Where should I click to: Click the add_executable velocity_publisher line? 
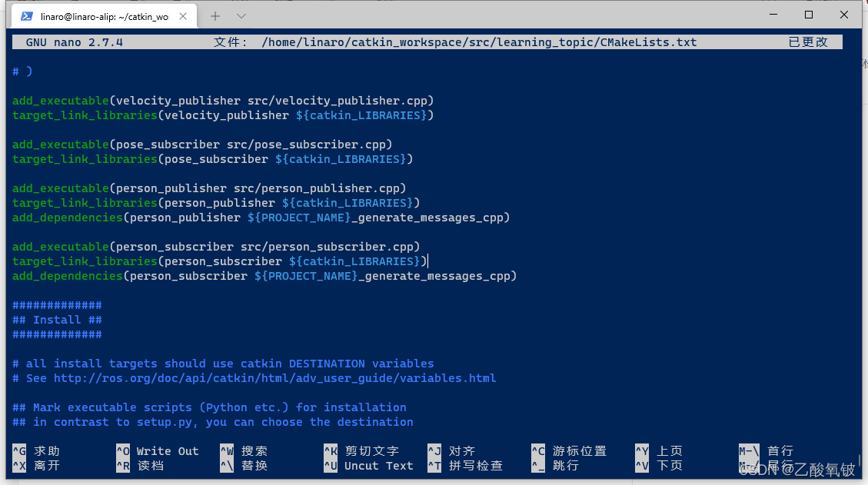[x=223, y=101]
